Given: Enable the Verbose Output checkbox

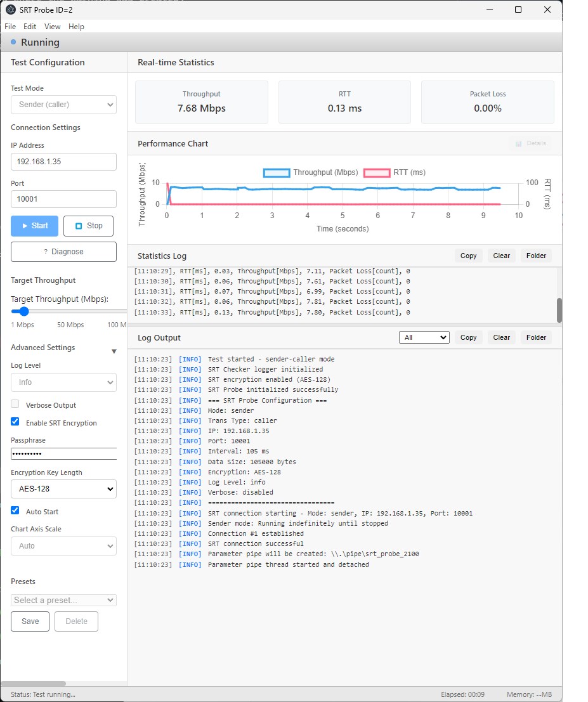Looking at the screenshot, I should [x=15, y=404].
